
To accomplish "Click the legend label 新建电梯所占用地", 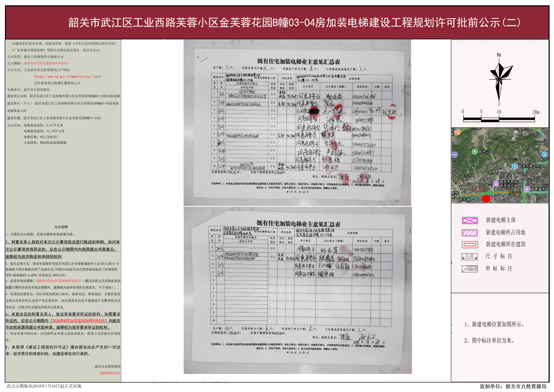I will tap(506, 232).
